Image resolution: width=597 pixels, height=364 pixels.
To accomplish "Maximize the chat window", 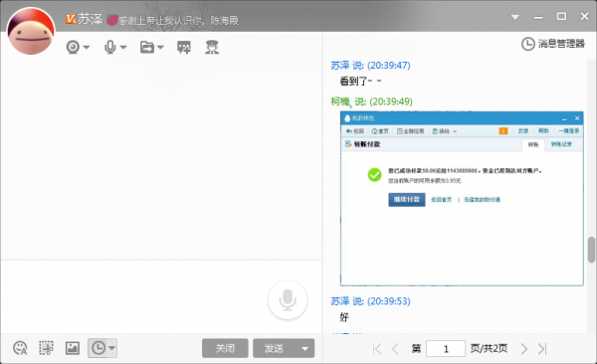I will point(561,16).
